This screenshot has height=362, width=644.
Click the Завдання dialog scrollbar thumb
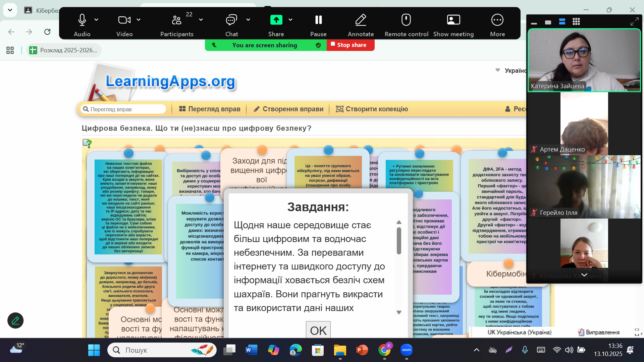click(399, 241)
